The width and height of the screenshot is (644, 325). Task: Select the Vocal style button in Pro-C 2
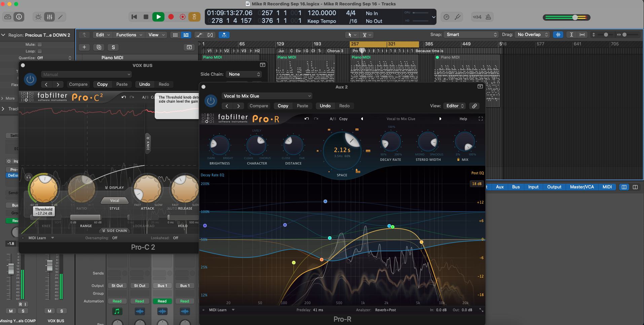click(115, 201)
